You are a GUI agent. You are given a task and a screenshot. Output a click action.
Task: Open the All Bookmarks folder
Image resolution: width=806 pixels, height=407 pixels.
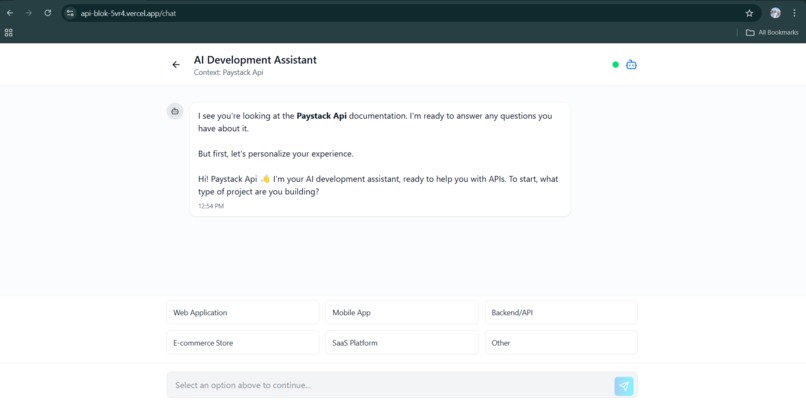(772, 32)
